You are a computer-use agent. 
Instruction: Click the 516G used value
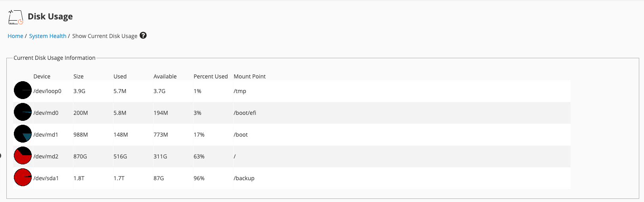(x=120, y=156)
